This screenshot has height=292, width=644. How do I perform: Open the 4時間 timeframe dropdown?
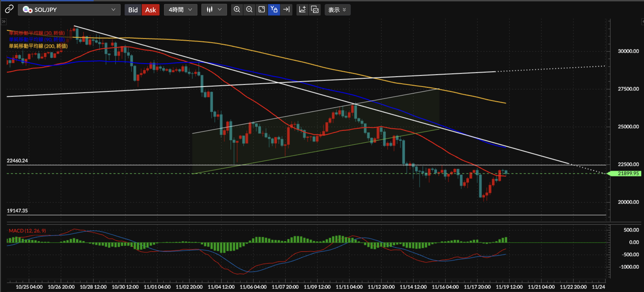tap(180, 10)
